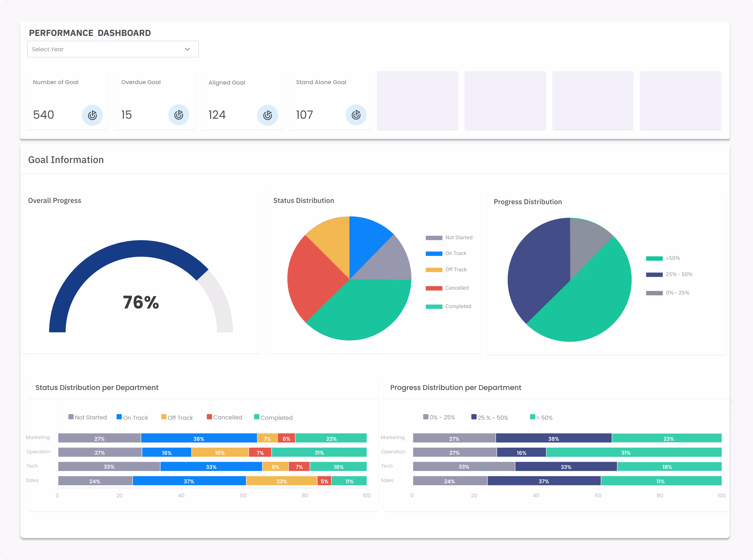Click the 15 value on Overdue Goal

[x=126, y=115]
